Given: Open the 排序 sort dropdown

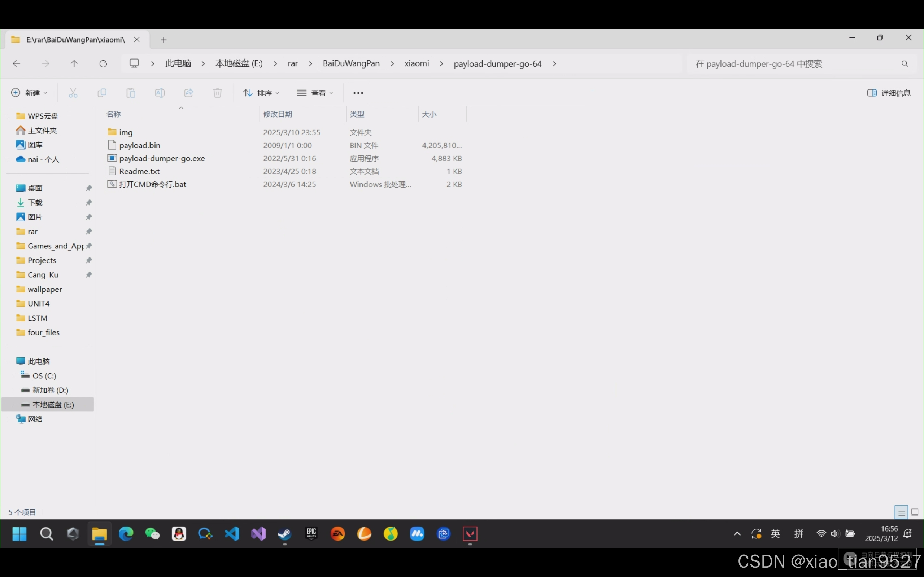Looking at the screenshot, I should [x=261, y=93].
